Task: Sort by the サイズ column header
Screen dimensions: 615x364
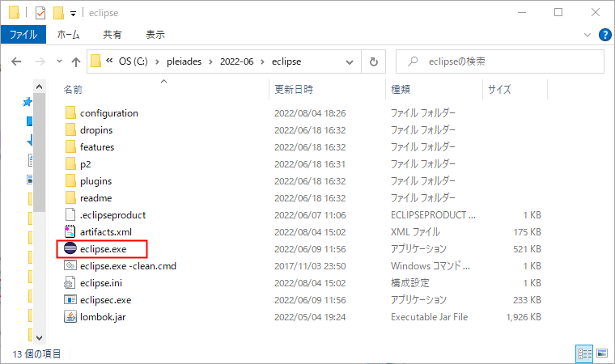Action: tap(499, 90)
